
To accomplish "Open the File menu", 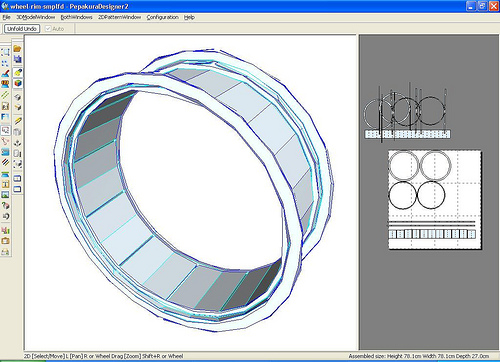I will click(x=6, y=17).
